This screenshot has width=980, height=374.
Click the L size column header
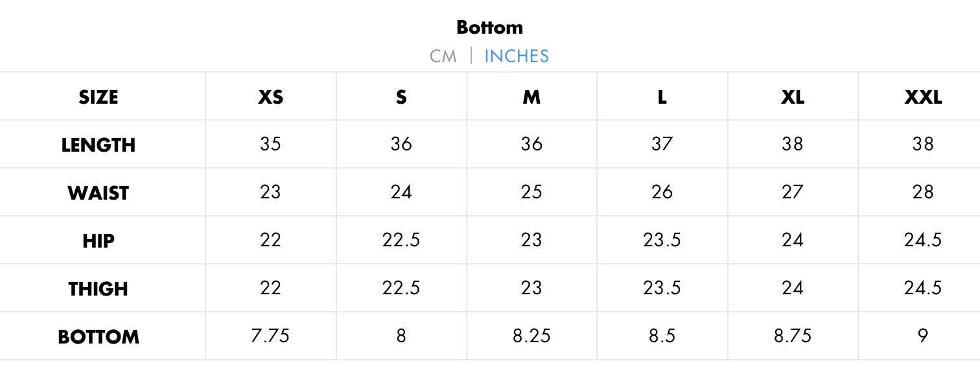(662, 97)
